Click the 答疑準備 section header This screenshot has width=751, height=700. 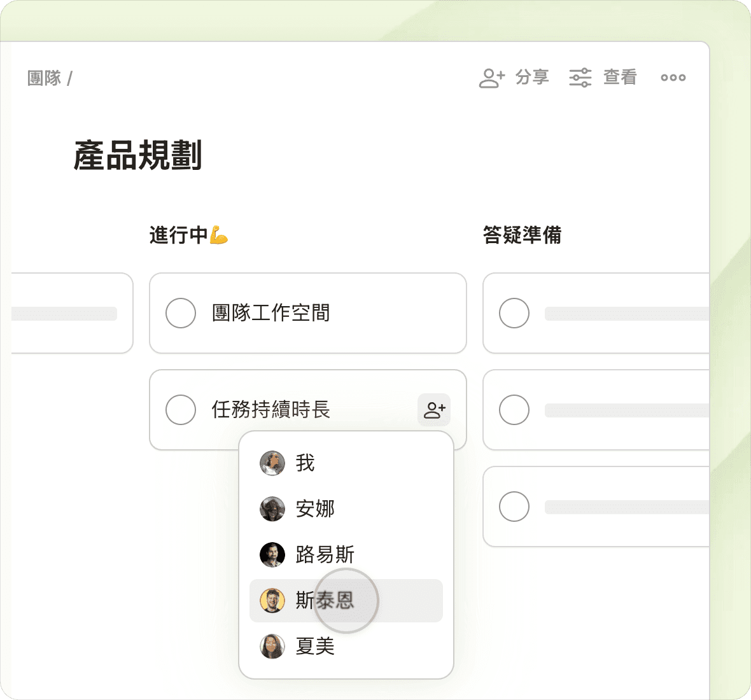pos(522,235)
